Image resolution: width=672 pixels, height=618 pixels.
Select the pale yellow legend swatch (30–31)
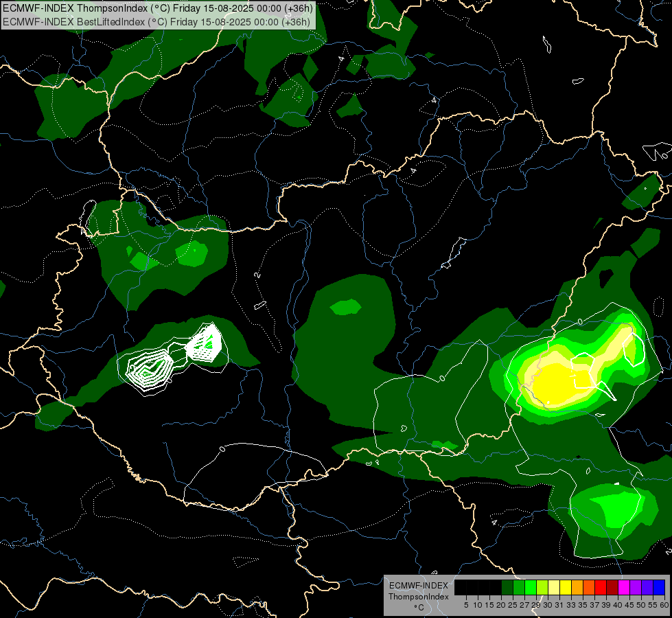coord(554,587)
